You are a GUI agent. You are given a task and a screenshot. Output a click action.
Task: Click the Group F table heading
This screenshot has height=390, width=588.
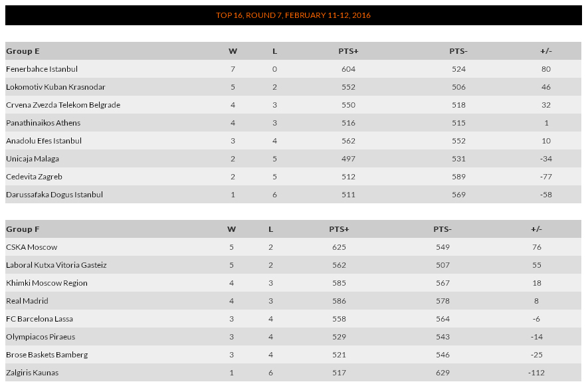pyautogui.click(x=23, y=229)
